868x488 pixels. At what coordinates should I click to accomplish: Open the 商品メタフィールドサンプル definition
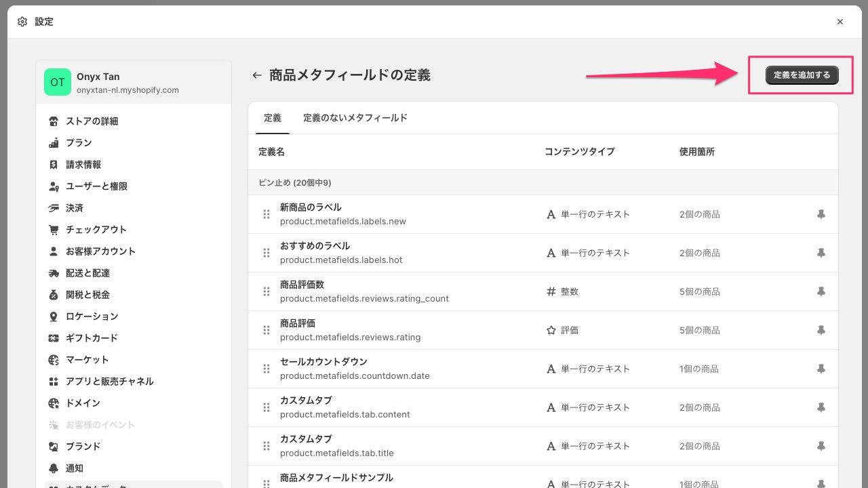336,478
